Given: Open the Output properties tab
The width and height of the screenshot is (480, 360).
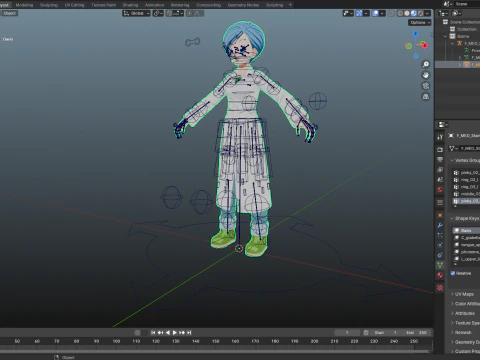Looking at the screenshot, I should pyautogui.click(x=440, y=159).
